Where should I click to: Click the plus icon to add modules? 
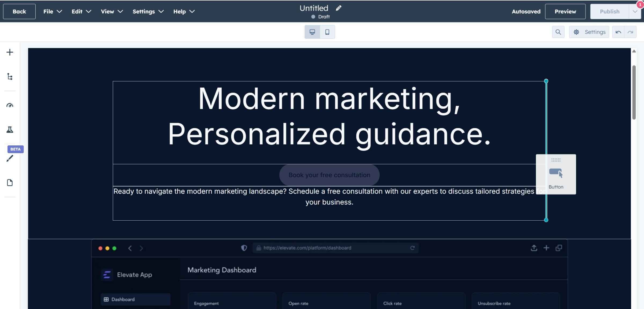[10, 52]
